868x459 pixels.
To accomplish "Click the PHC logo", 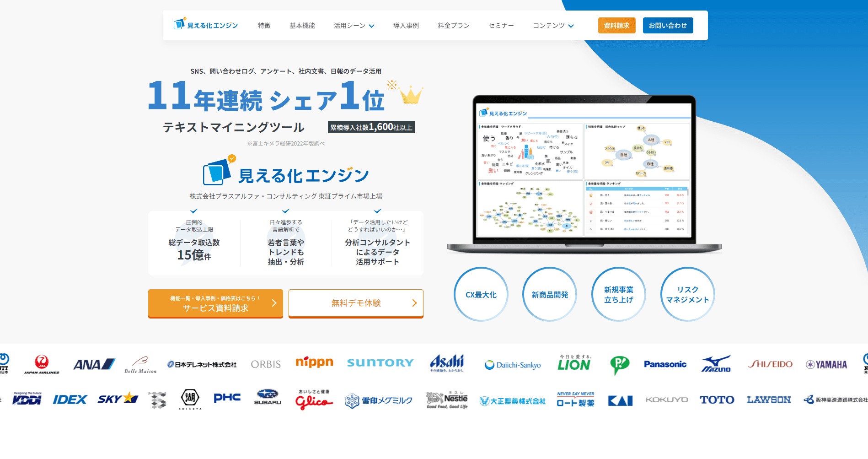I will pos(227,398).
